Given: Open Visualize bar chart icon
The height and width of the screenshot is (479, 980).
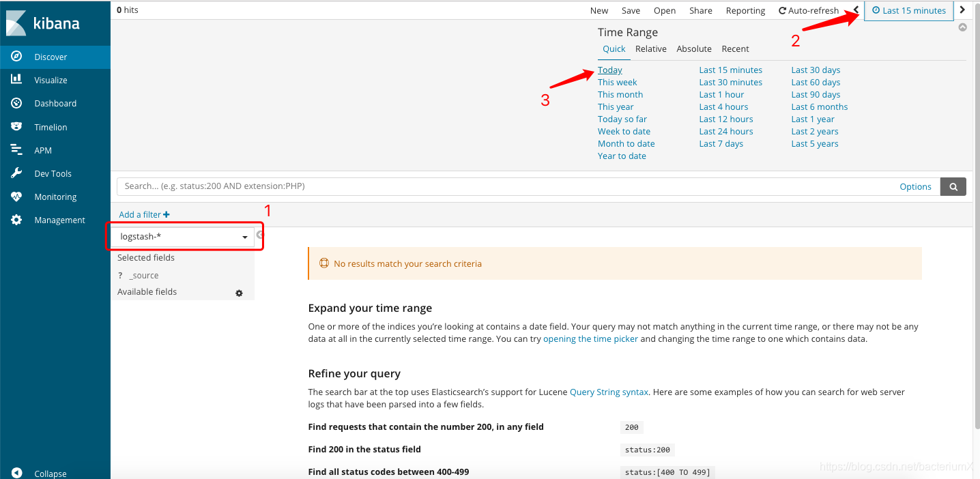Looking at the screenshot, I should pyautogui.click(x=16, y=80).
